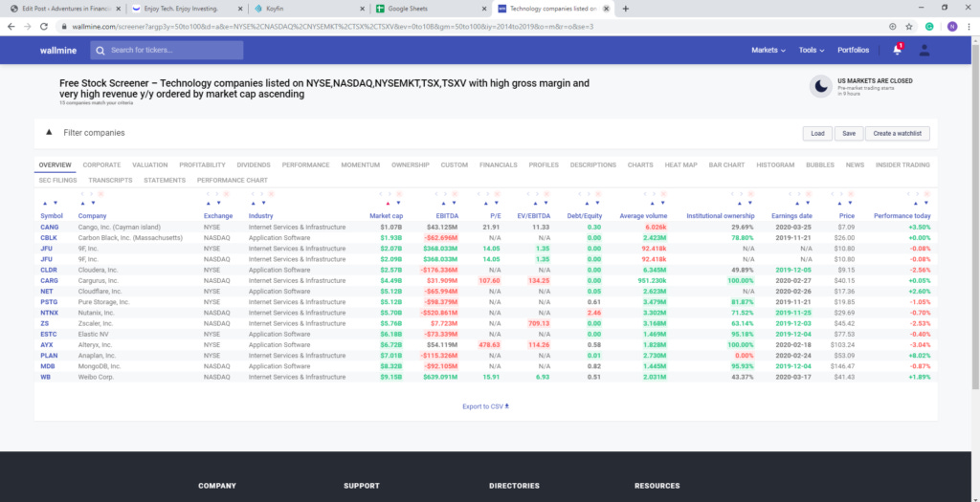Click the Market cap column header
This screenshot has height=502, width=980.
387,216
